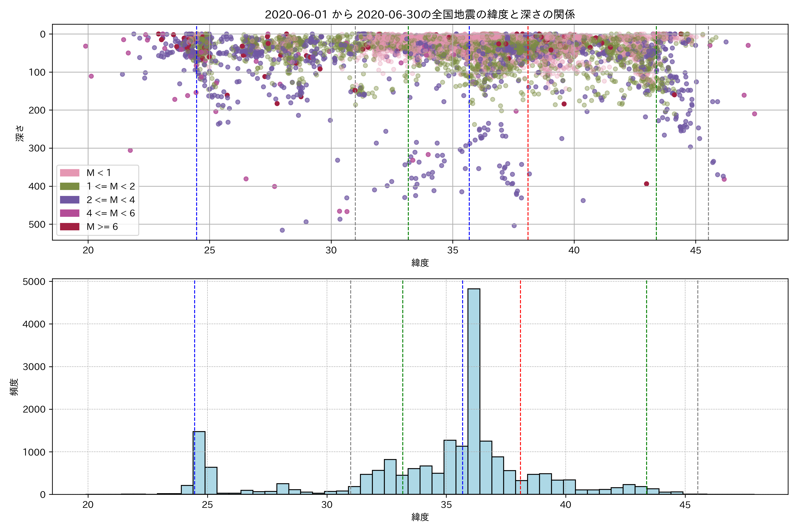The image size is (798, 532).
Task: Click the magenta 4 <= M < 6 legend swatch
Action: pyautogui.click(x=70, y=213)
